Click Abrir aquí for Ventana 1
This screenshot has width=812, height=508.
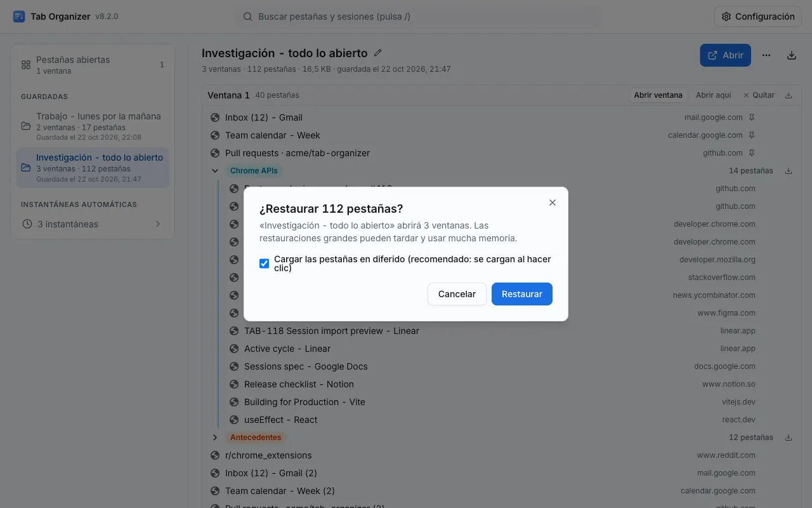714,95
